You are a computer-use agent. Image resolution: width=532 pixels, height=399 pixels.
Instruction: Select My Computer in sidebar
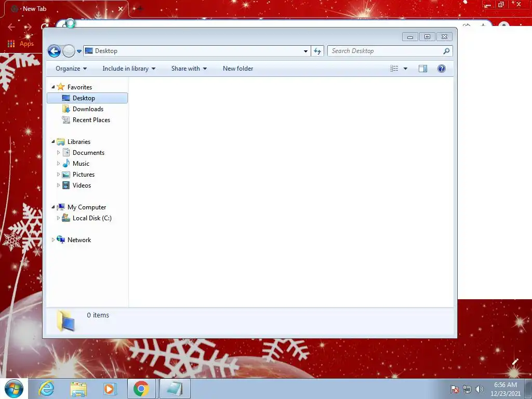click(87, 207)
